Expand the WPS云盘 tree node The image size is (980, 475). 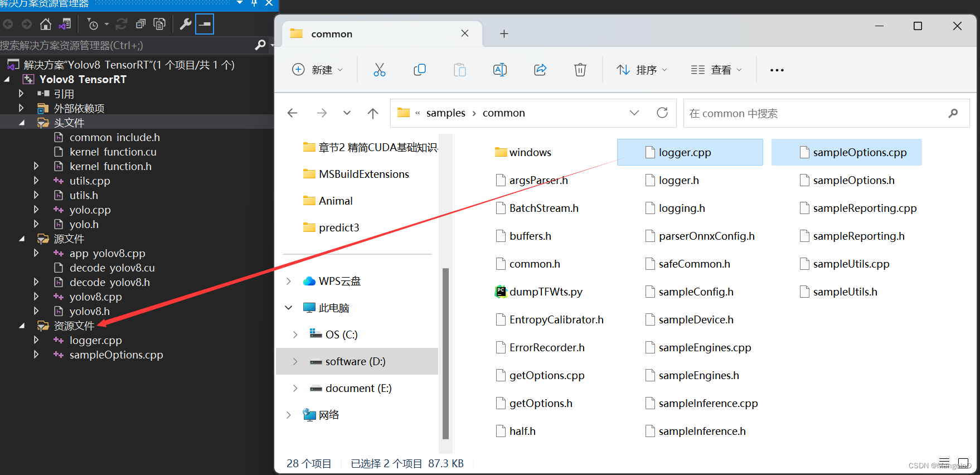289,281
